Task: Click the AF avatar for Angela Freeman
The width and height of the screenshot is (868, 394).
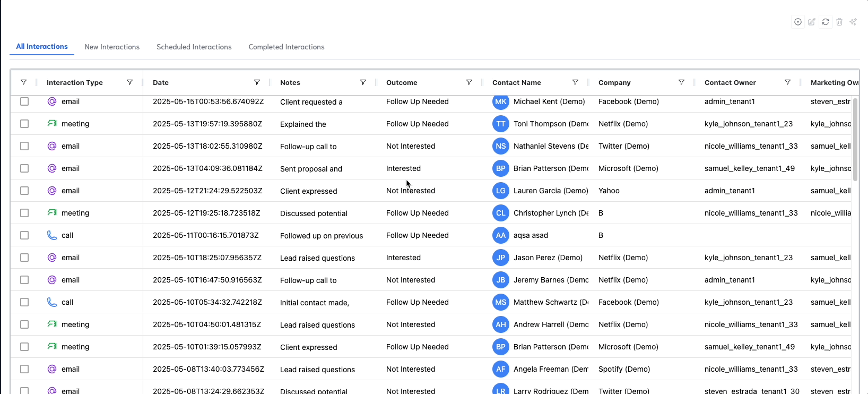Action: coord(501,369)
